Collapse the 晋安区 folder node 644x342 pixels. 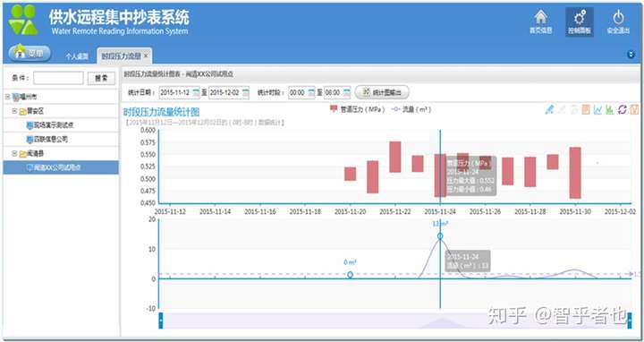[x=14, y=111]
